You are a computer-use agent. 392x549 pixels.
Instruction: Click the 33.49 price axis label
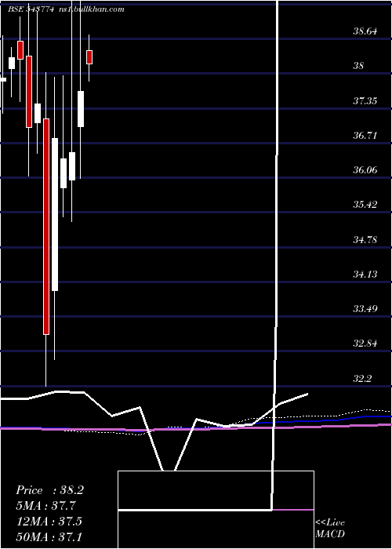point(365,309)
